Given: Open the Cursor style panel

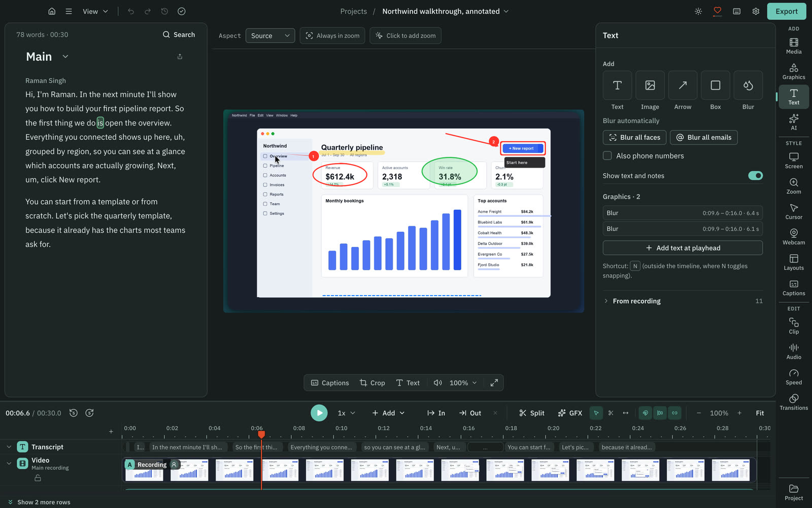Looking at the screenshot, I should 794,211.
